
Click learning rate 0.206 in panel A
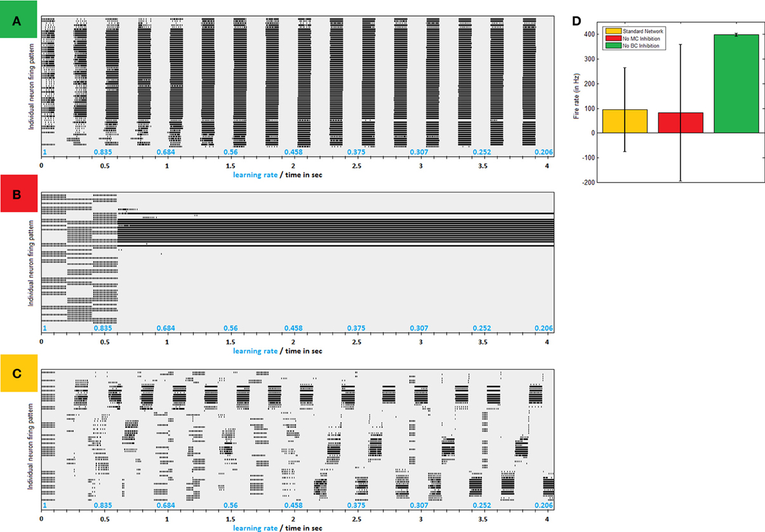click(544, 152)
